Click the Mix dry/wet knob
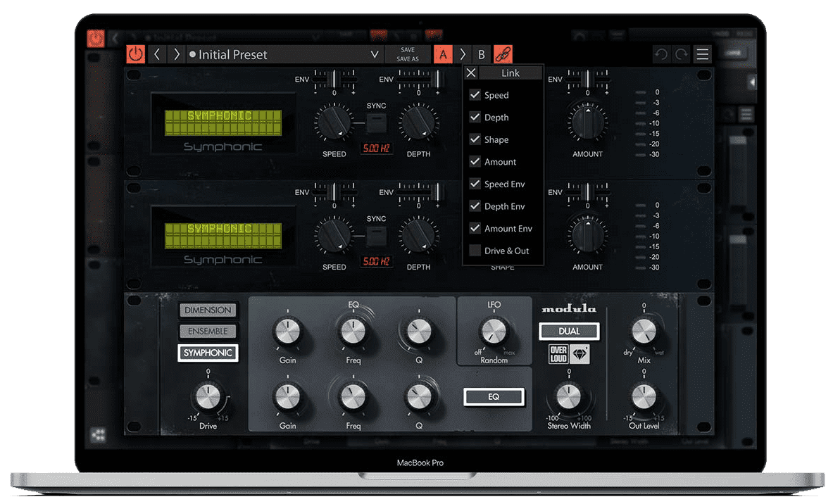This screenshot has width=833, height=504. [644, 331]
